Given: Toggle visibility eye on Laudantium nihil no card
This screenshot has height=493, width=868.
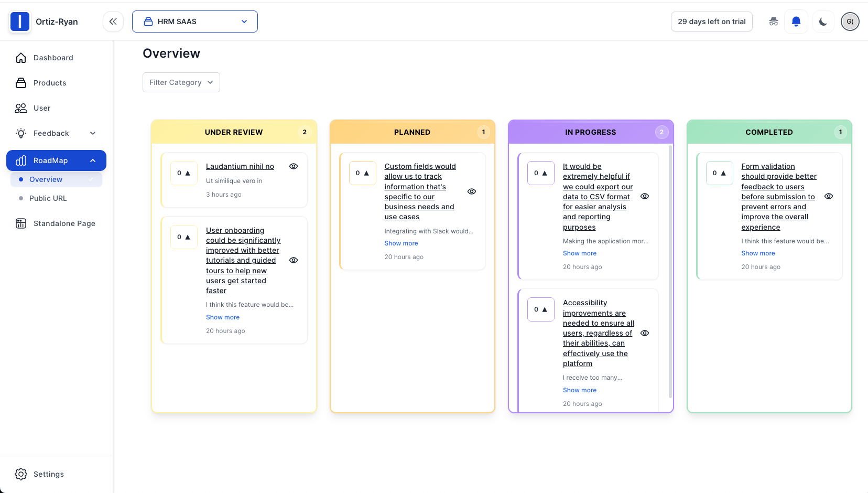Looking at the screenshot, I should point(294,166).
